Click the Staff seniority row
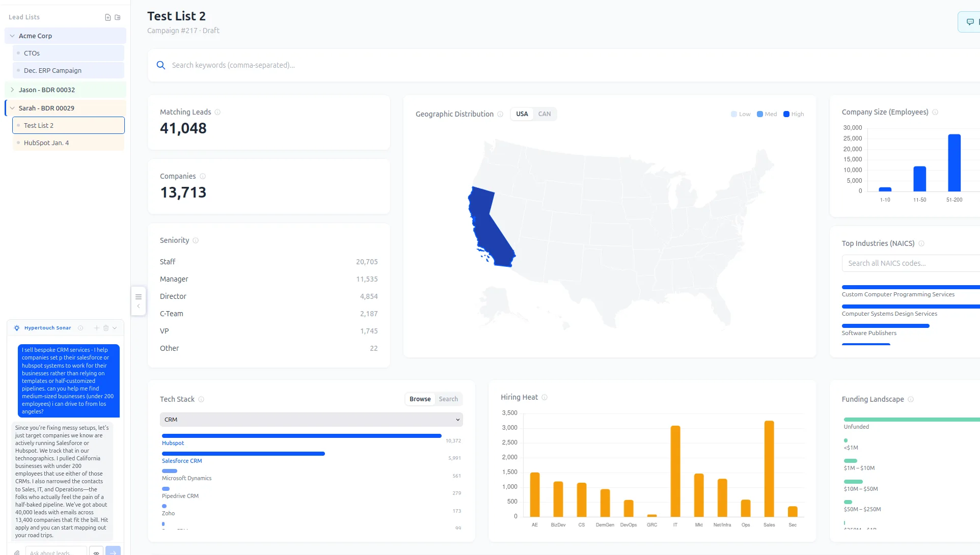The image size is (980, 555). click(x=269, y=262)
